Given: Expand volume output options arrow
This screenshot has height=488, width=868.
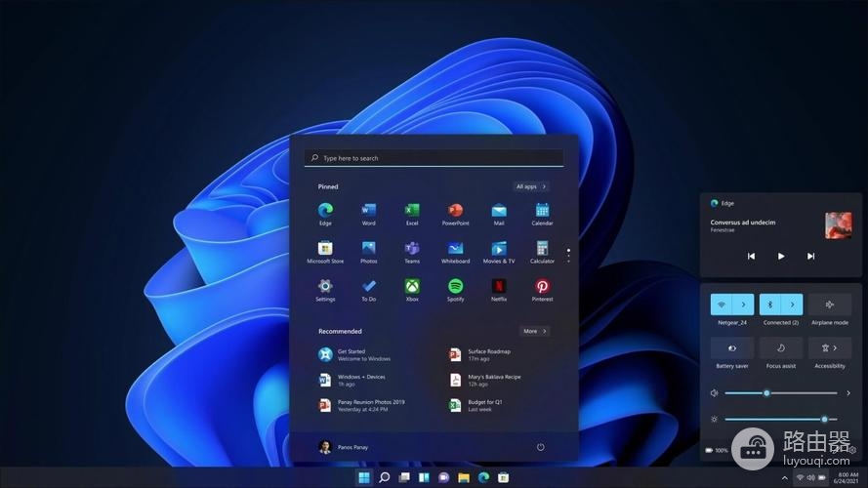Looking at the screenshot, I should (847, 393).
